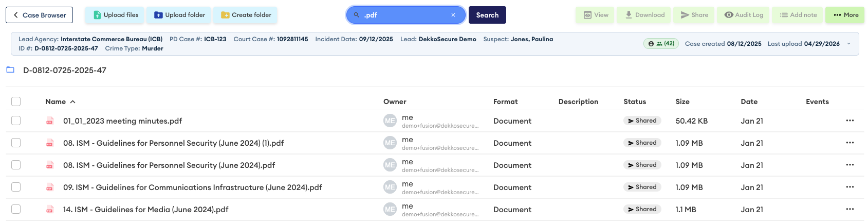Click the View toolbar button
Viewport: 868px width, 223px height.
595,15
